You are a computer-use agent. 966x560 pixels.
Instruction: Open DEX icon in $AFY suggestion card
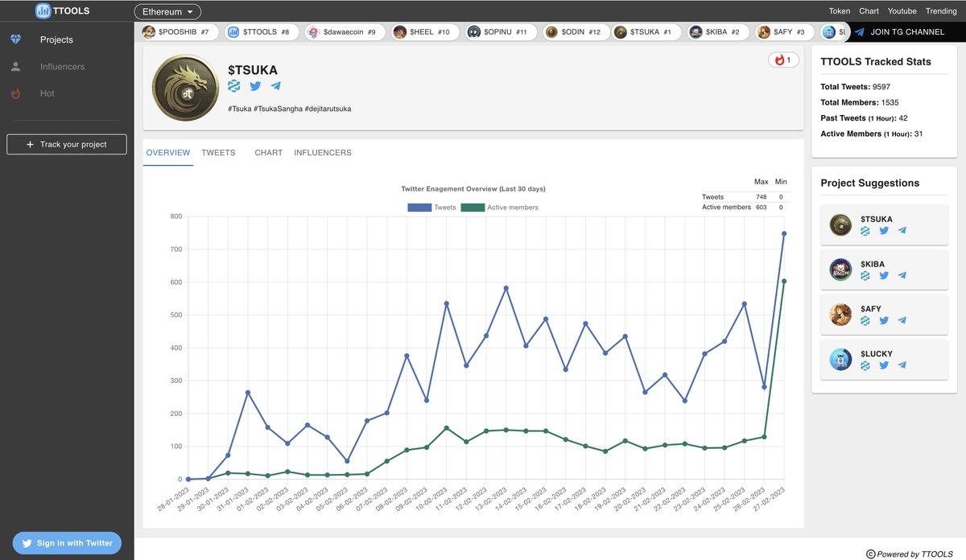coord(865,320)
